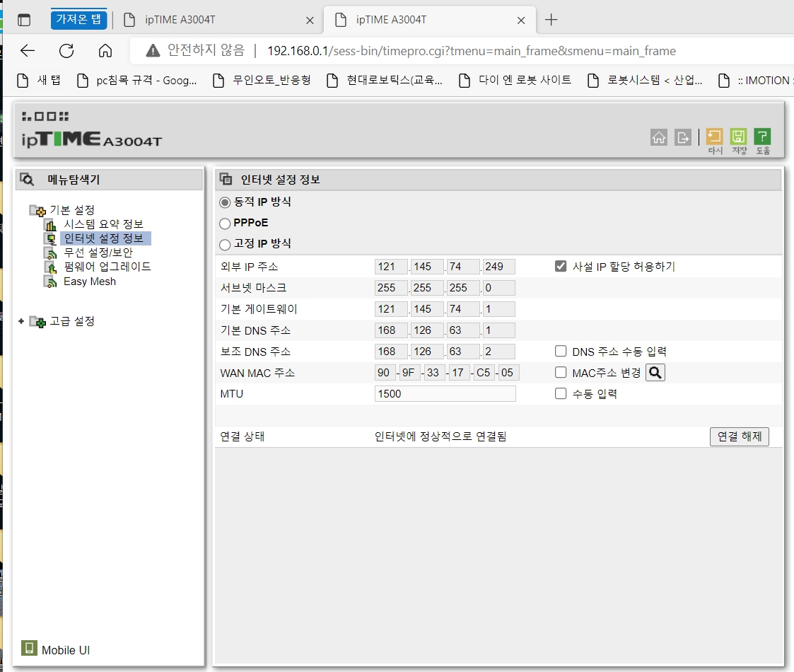This screenshot has width=794, height=672.
Task: Click the last subnet mask field 0
Action: tap(498, 288)
